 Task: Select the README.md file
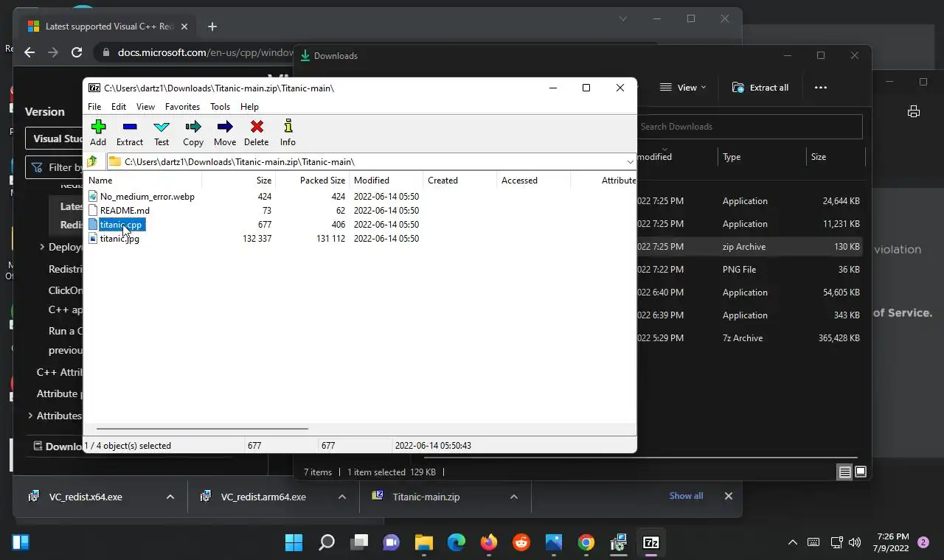(125, 211)
